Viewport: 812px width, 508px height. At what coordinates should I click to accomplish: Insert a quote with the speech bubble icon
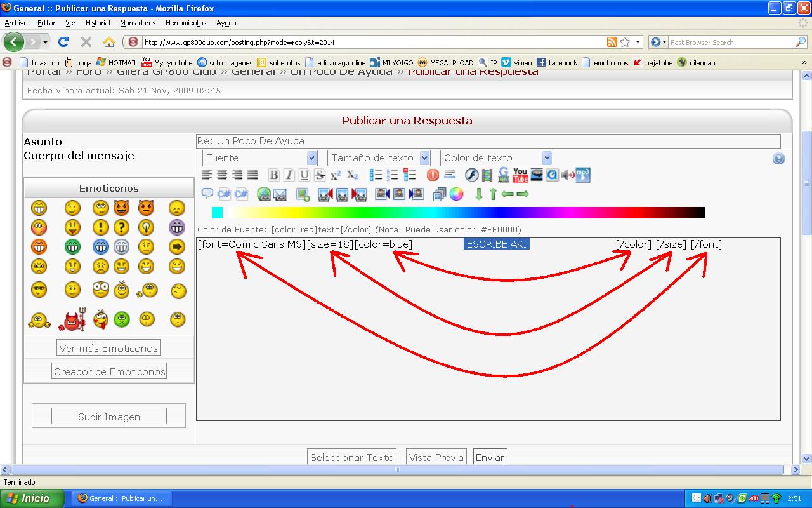pyautogui.click(x=207, y=194)
